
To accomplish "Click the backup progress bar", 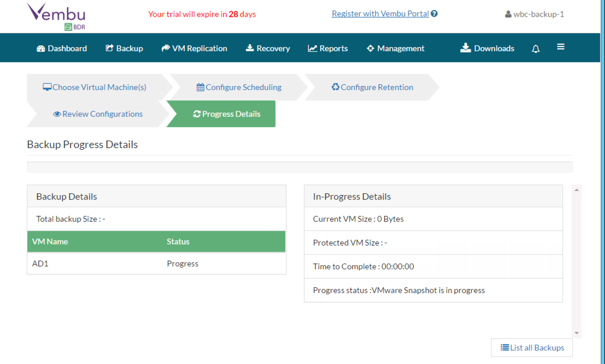I will 299,167.
